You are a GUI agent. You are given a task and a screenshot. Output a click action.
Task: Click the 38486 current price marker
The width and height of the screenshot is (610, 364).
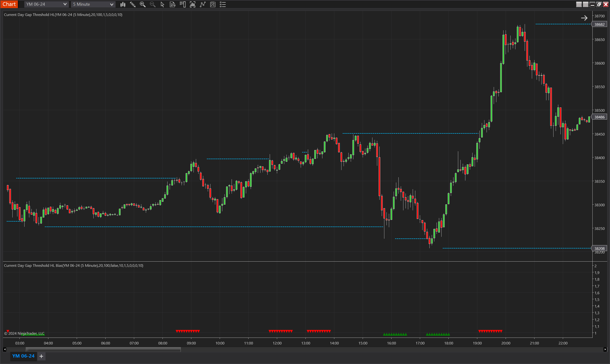[599, 117]
